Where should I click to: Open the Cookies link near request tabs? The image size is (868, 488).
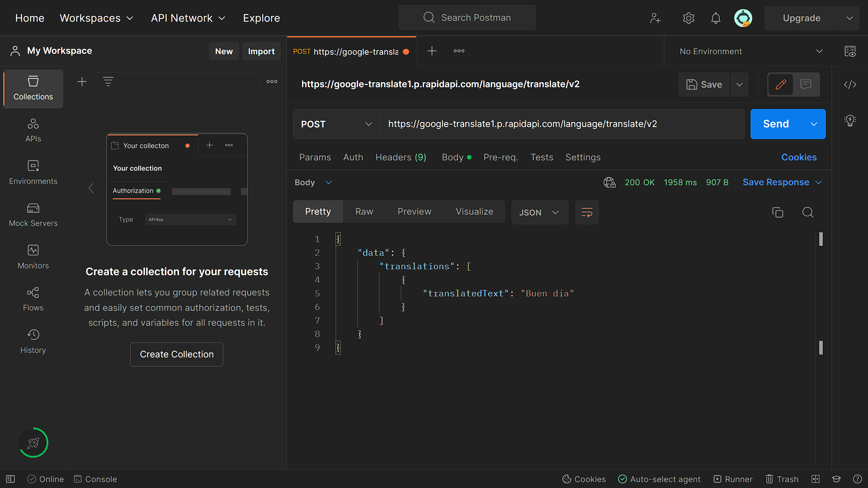[799, 157]
